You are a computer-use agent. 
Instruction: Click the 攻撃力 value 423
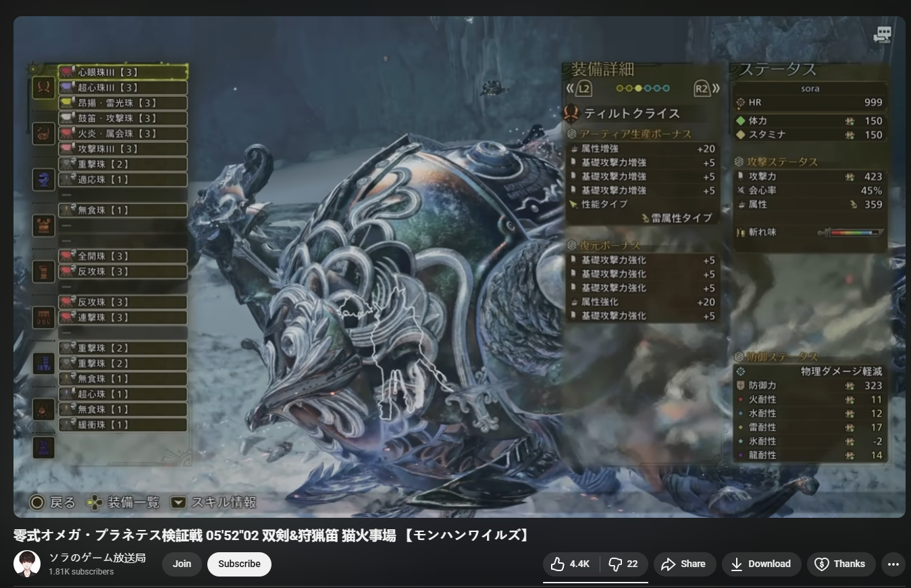873,177
